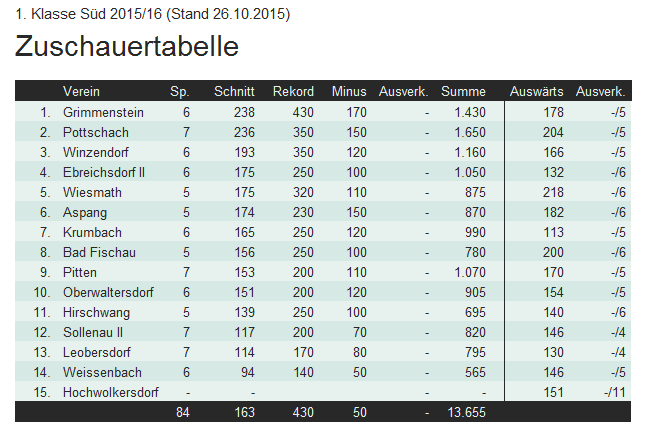Click the Verein column header

(81, 91)
